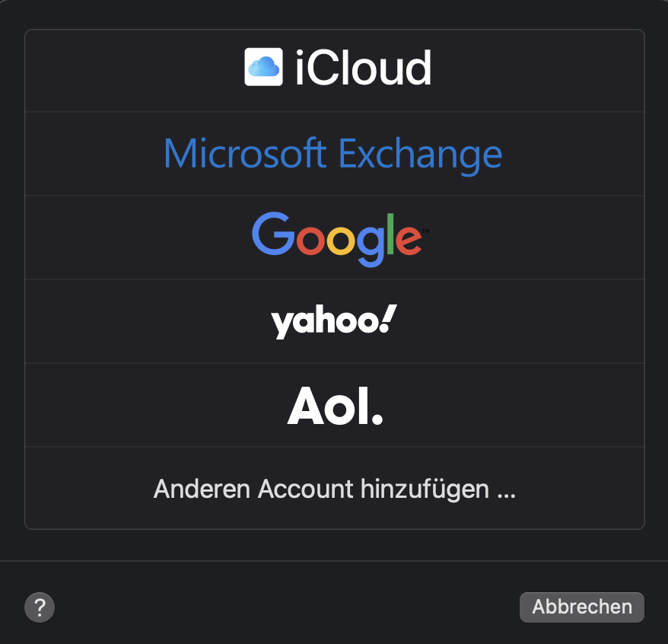Click the word Anderen in bottom row
Image resolution: width=668 pixels, height=644 pixels.
coord(202,489)
